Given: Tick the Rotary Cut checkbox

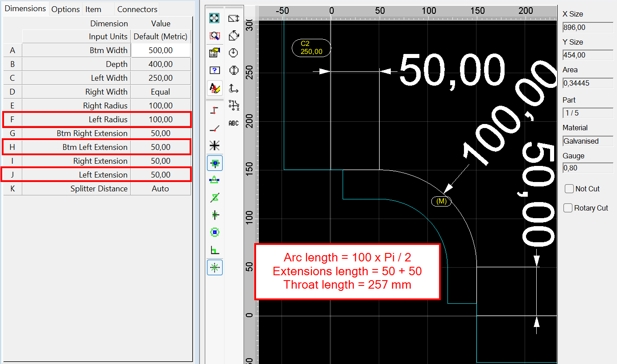Looking at the screenshot, I should coord(568,208).
